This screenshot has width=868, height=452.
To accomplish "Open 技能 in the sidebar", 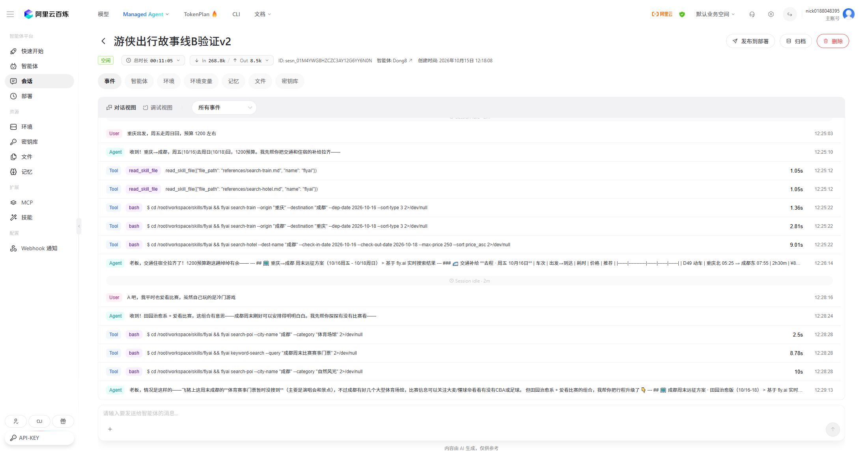I will point(39,218).
